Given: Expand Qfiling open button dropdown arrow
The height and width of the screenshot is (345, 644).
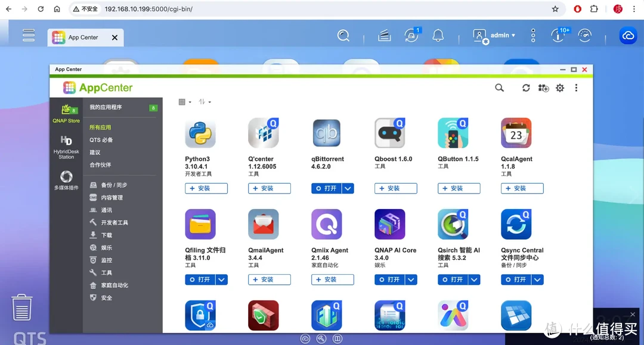Looking at the screenshot, I should click(221, 280).
